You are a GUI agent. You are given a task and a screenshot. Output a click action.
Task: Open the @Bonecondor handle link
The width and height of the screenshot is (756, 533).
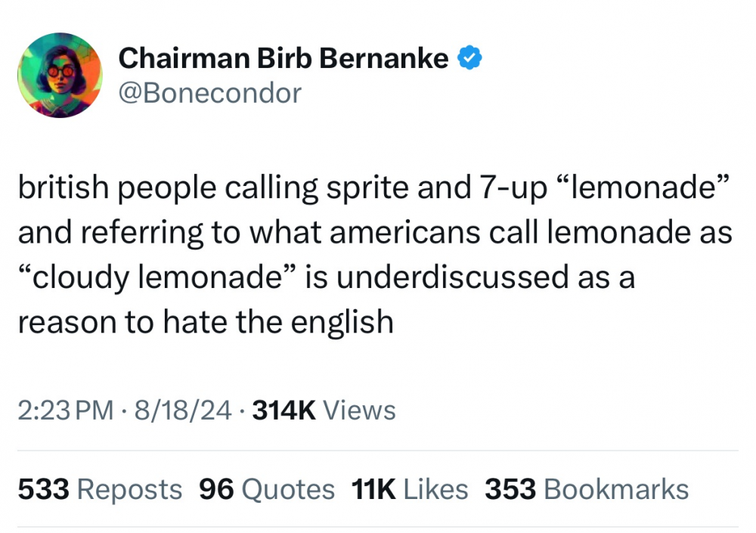[x=210, y=93]
